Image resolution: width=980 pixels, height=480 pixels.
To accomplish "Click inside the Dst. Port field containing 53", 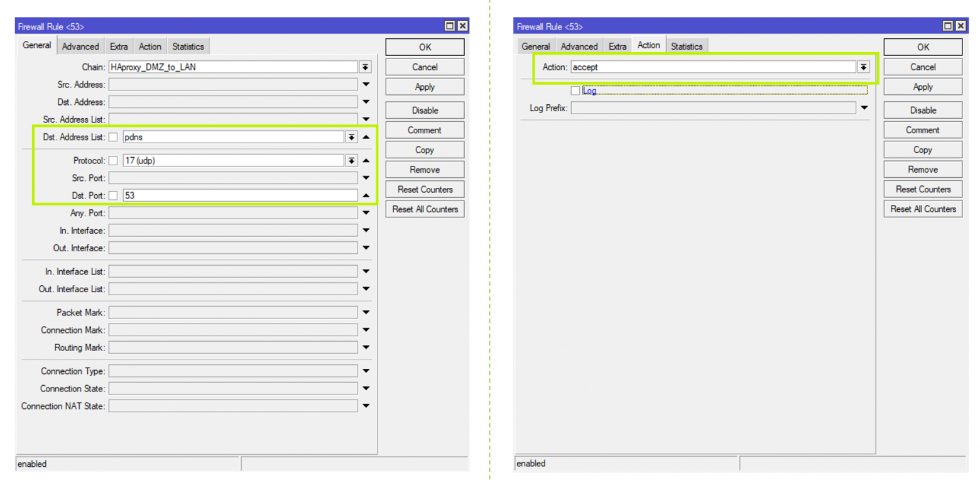I will click(x=239, y=195).
